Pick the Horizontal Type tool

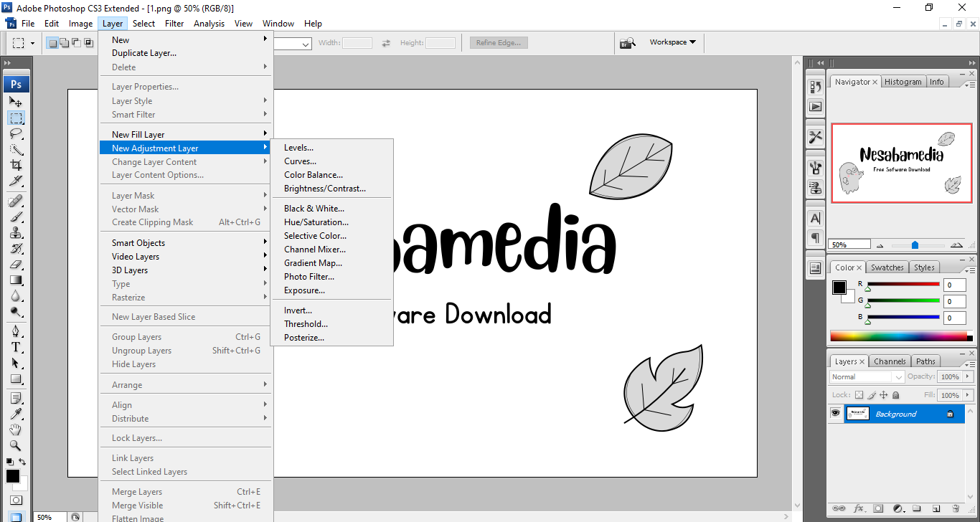(16, 347)
